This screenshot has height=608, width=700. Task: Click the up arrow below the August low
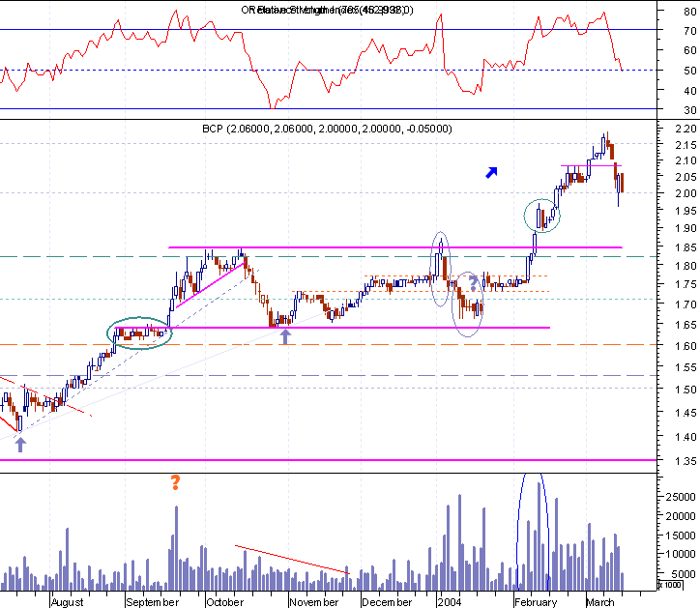click(20, 445)
